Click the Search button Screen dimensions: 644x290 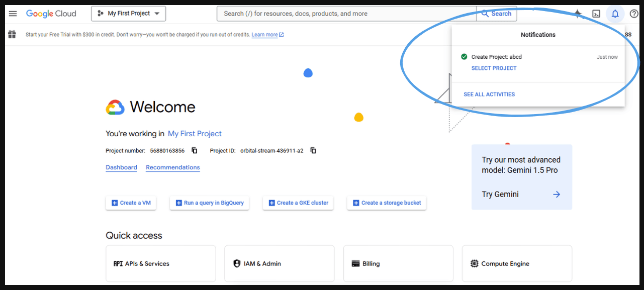[x=497, y=14]
